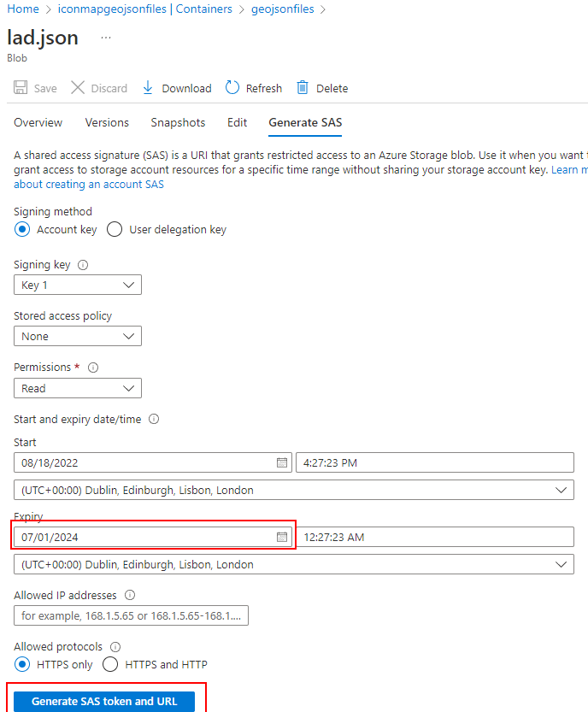
Task: Click the Expiry time field 12:27:23 AM
Action: click(x=435, y=537)
